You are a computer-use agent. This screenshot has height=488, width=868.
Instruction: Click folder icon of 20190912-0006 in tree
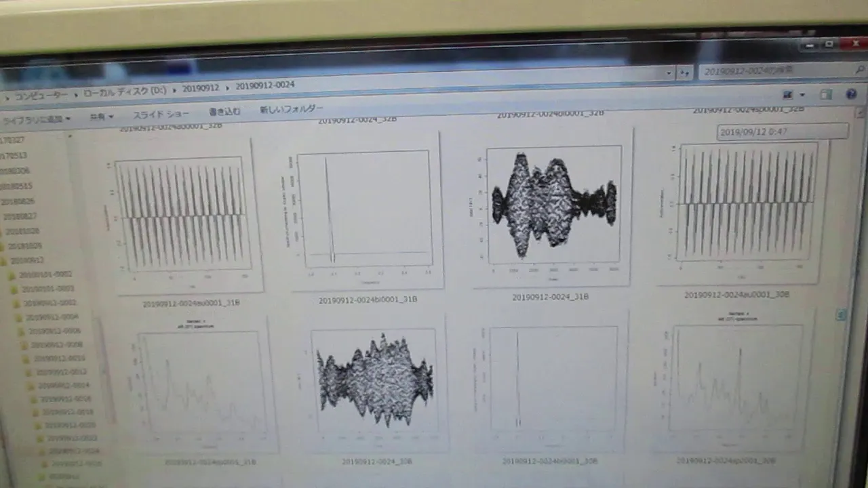(21, 331)
